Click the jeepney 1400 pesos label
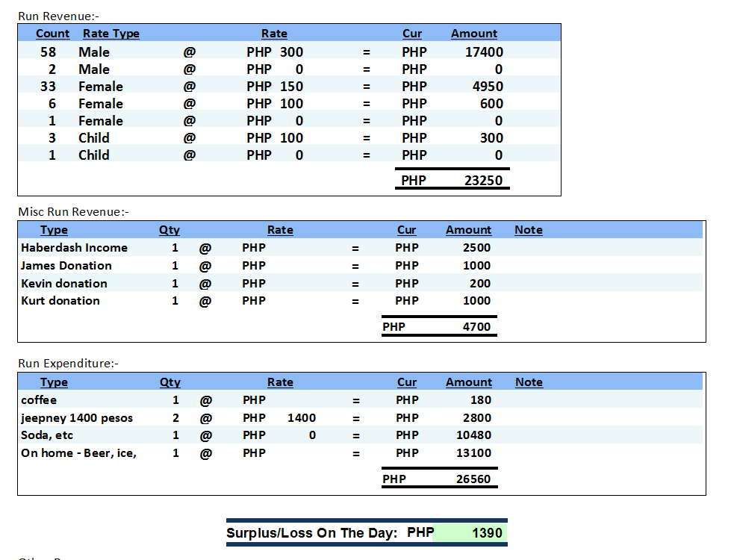 pos(77,418)
